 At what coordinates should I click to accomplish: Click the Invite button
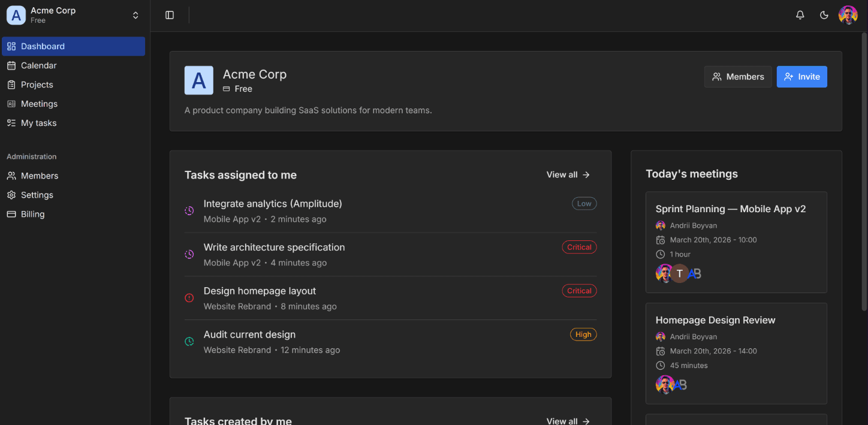(x=801, y=77)
